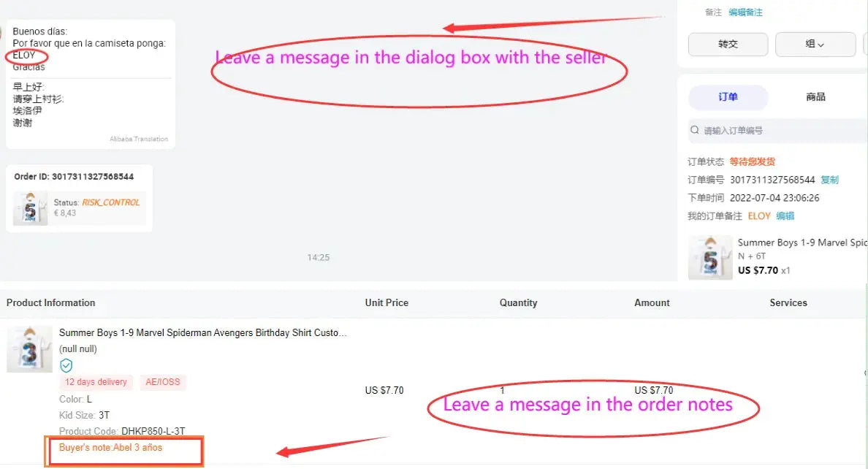Click the AE/IOSS tag
This screenshot has width=868, height=469.
tap(163, 382)
